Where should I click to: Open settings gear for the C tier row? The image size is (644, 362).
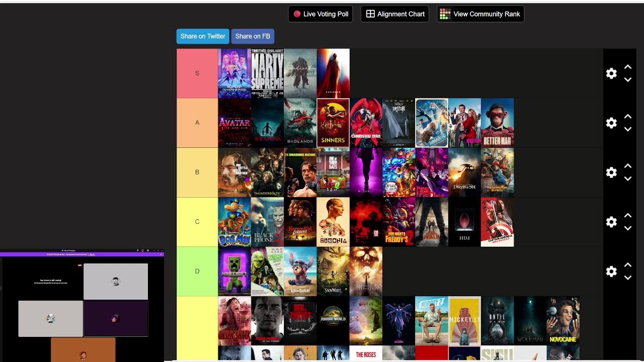611,222
